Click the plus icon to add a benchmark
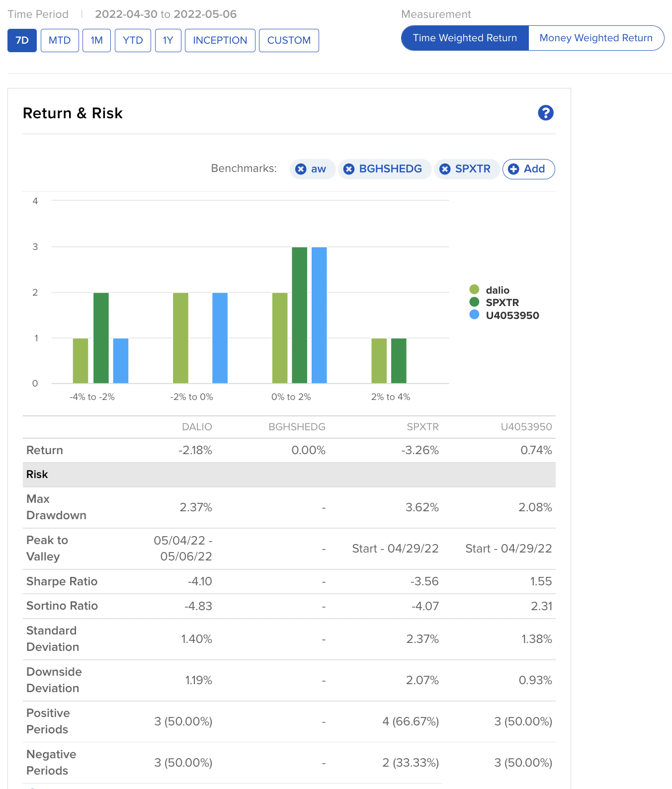Viewport: 672px width, 789px height. click(x=514, y=169)
